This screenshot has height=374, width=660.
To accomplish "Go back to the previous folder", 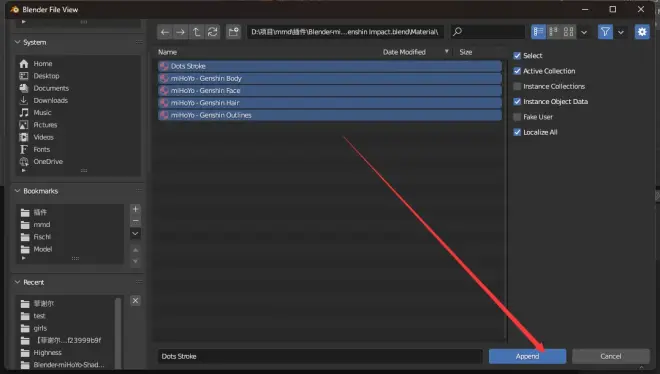I will (165, 32).
